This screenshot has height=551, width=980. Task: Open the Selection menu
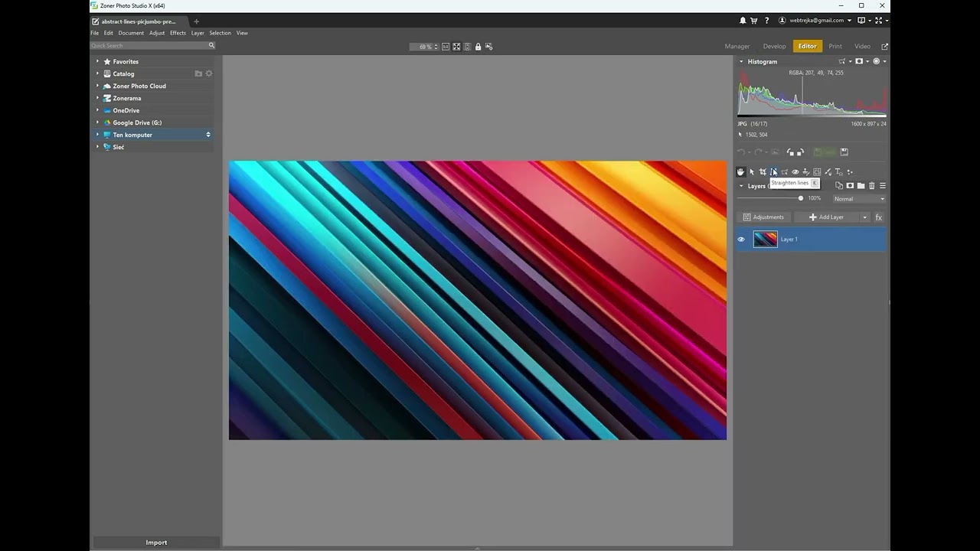pos(220,33)
